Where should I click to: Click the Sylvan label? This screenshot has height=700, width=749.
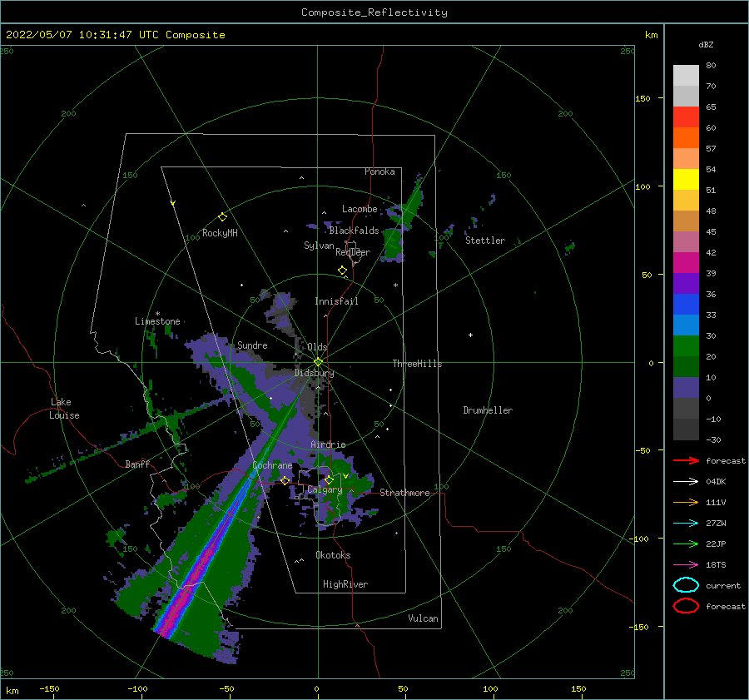(x=319, y=246)
